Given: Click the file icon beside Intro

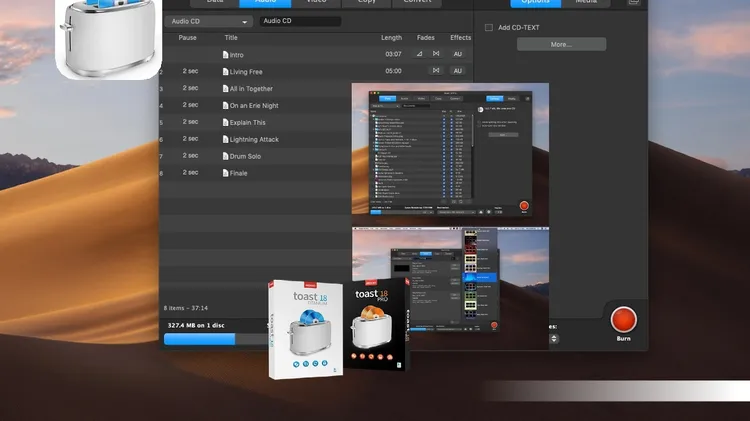Looking at the screenshot, I should tap(225, 55).
